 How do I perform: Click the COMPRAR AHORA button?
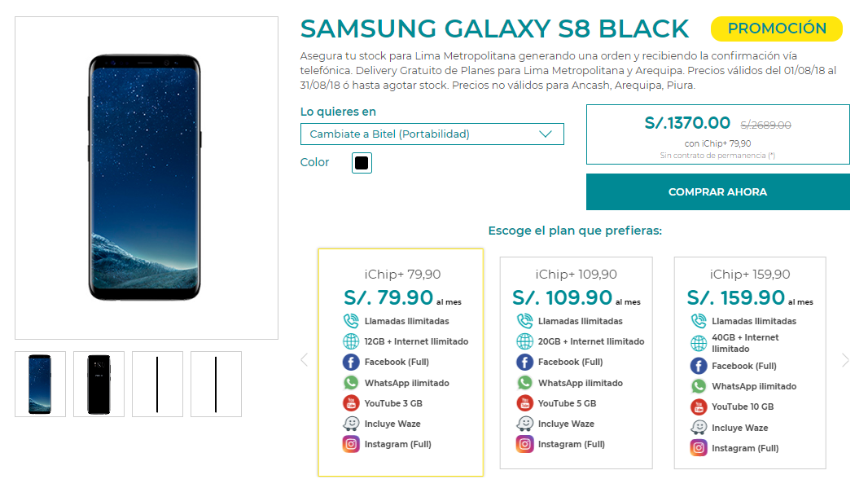(718, 191)
